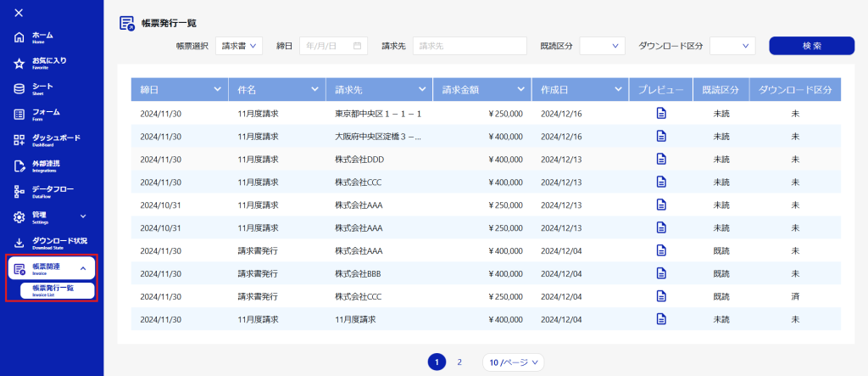
Task: Open データフロー (DataFlow) in the sidebar
Action: tap(51, 191)
